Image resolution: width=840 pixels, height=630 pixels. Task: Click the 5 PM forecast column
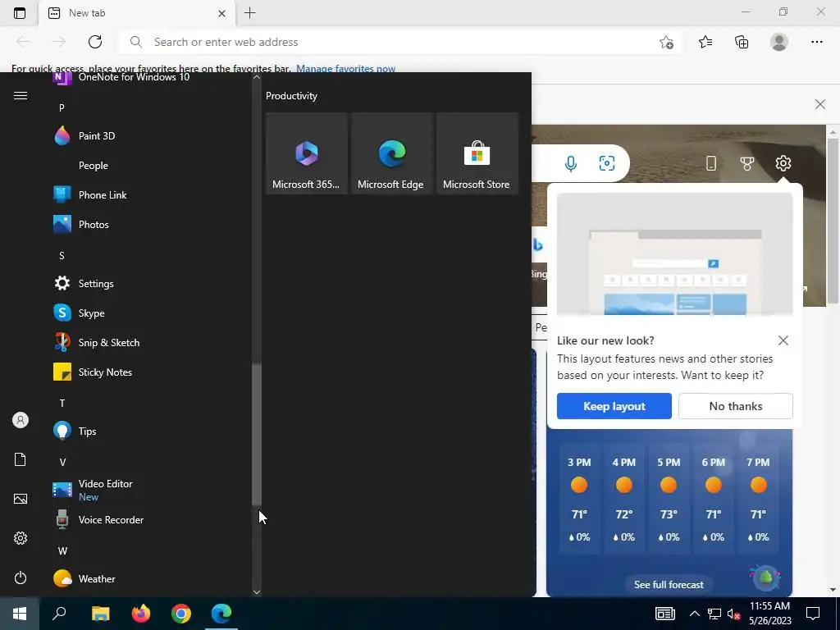pyautogui.click(x=669, y=500)
